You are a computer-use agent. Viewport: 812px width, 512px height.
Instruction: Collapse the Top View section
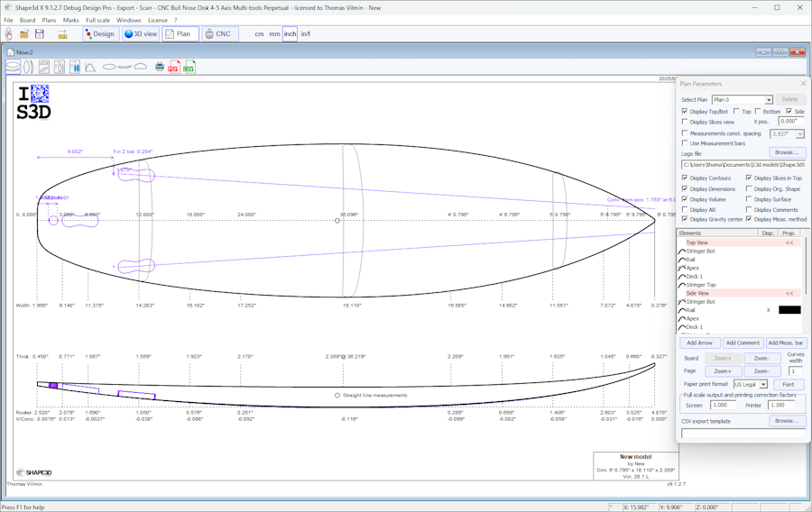tap(789, 242)
